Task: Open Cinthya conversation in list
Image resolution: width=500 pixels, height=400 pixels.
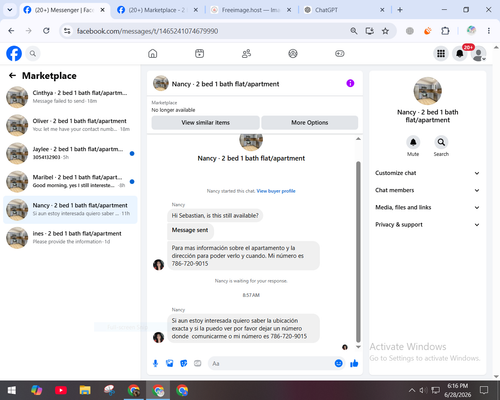Action: pos(70,97)
